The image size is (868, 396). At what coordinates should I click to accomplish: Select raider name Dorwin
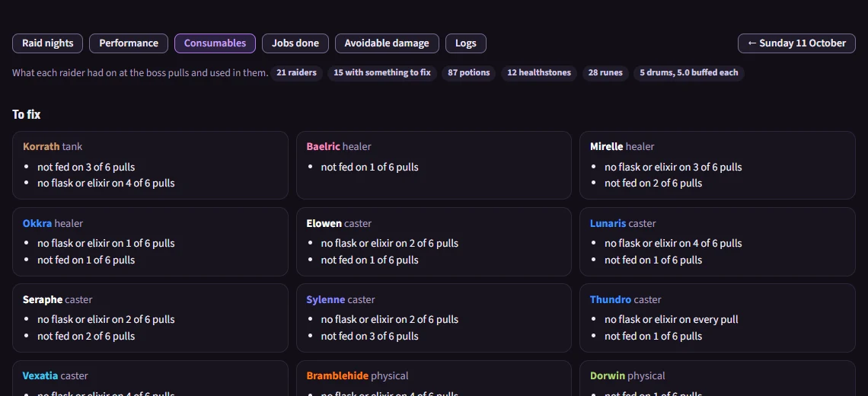pyautogui.click(x=608, y=376)
